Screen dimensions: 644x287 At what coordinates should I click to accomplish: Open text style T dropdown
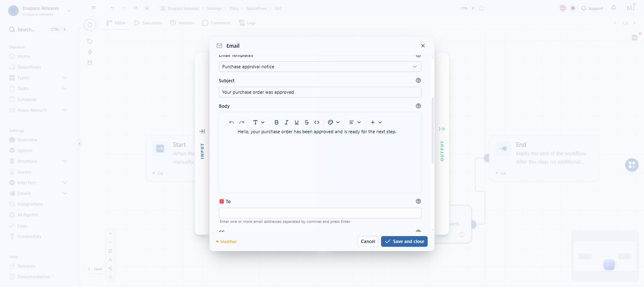click(x=259, y=122)
